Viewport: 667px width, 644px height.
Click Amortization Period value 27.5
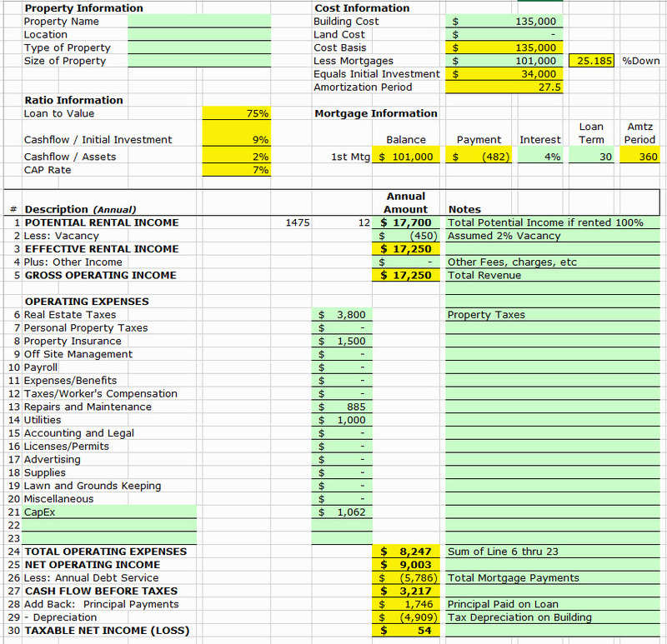[x=504, y=87]
